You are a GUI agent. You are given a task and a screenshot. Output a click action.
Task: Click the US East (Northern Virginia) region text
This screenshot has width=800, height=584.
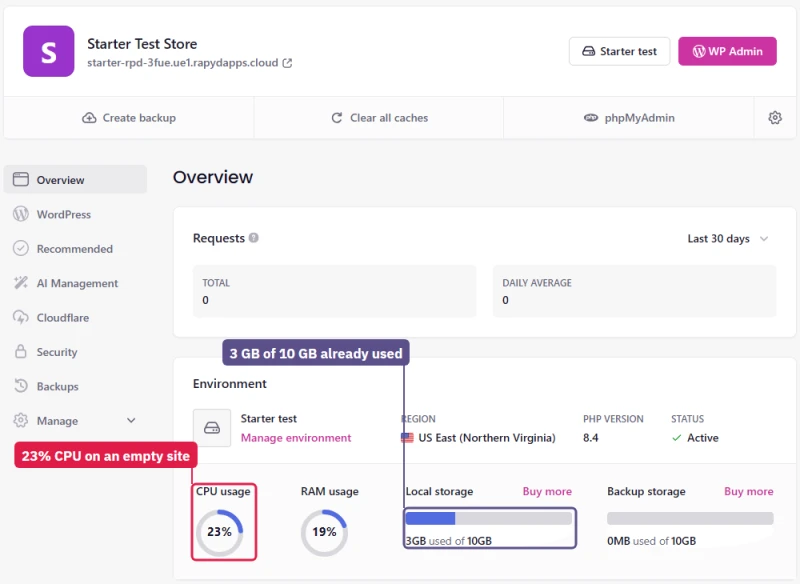coord(487,438)
